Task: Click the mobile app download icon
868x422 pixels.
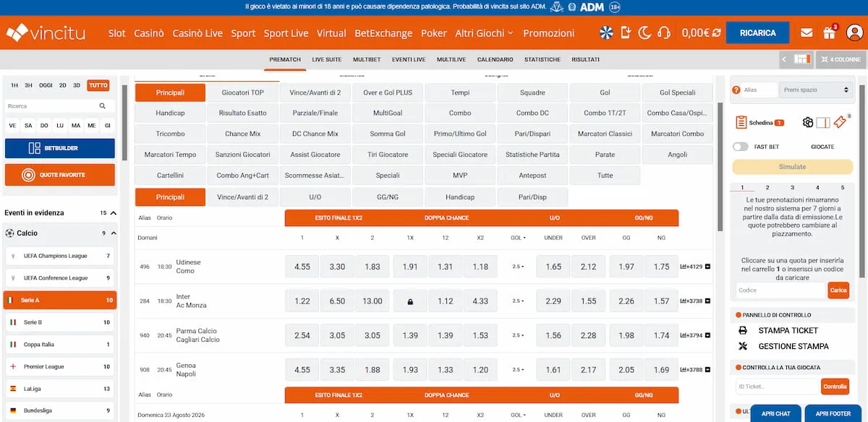Action: (x=626, y=33)
